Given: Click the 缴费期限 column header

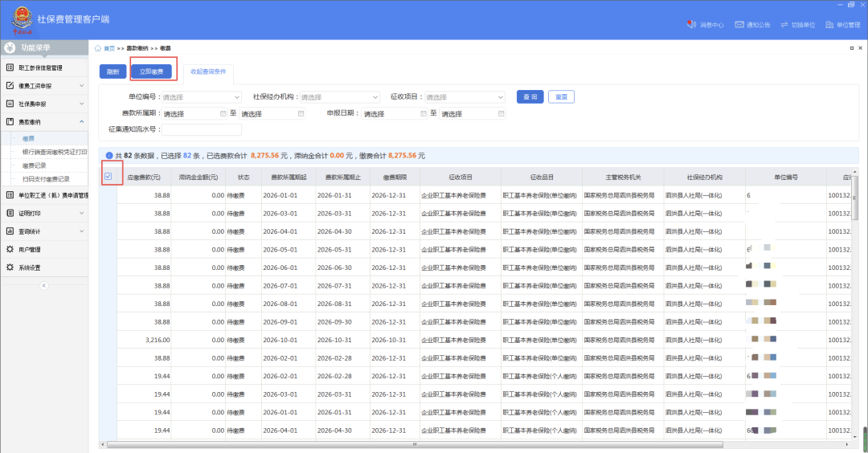Looking at the screenshot, I should tap(395, 177).
